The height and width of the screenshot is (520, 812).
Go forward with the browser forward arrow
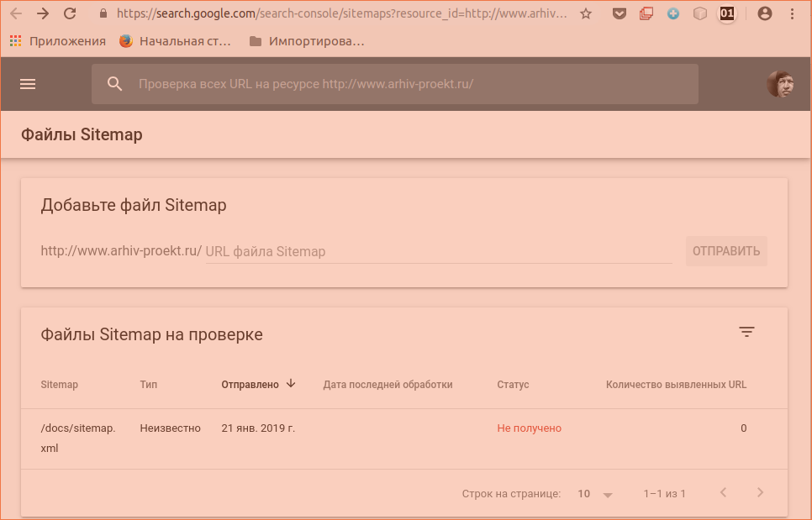[x=43, y=13]
